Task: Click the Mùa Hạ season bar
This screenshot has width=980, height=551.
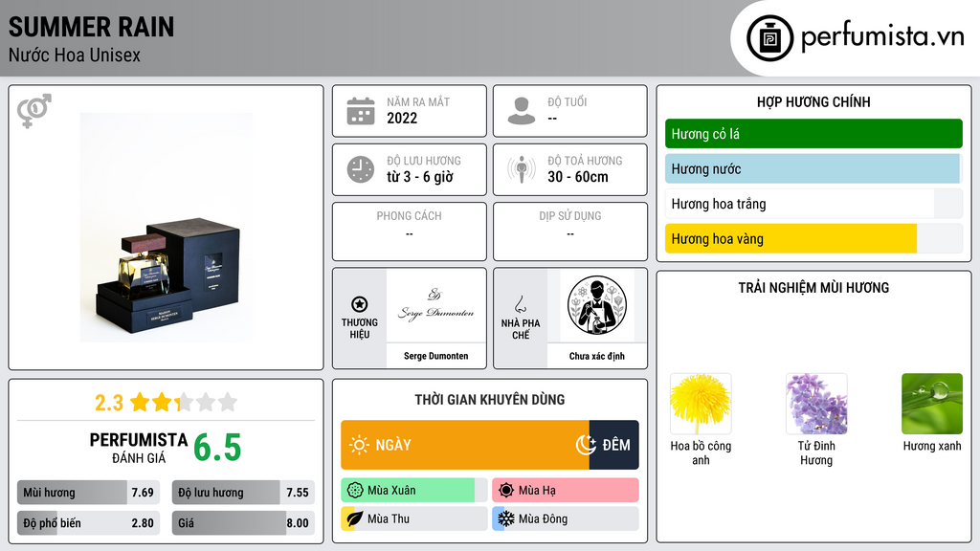Action: (x=565, y=491)
